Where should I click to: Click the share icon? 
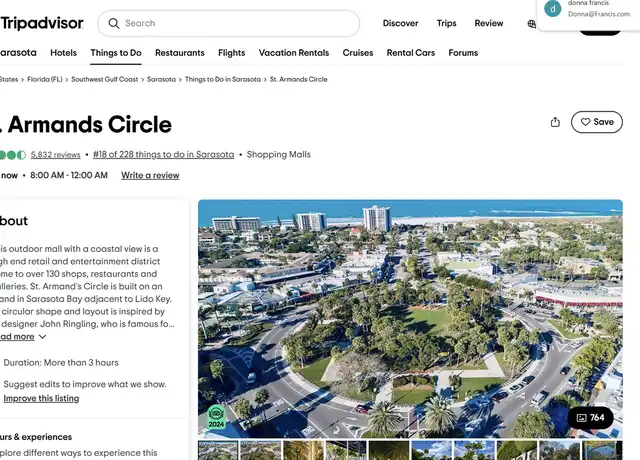pyautogui.click(x=555, y=122)
